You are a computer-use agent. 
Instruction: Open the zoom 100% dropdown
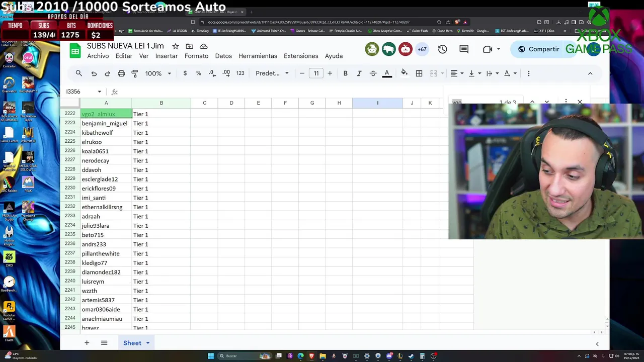click(x=158, y=73)
